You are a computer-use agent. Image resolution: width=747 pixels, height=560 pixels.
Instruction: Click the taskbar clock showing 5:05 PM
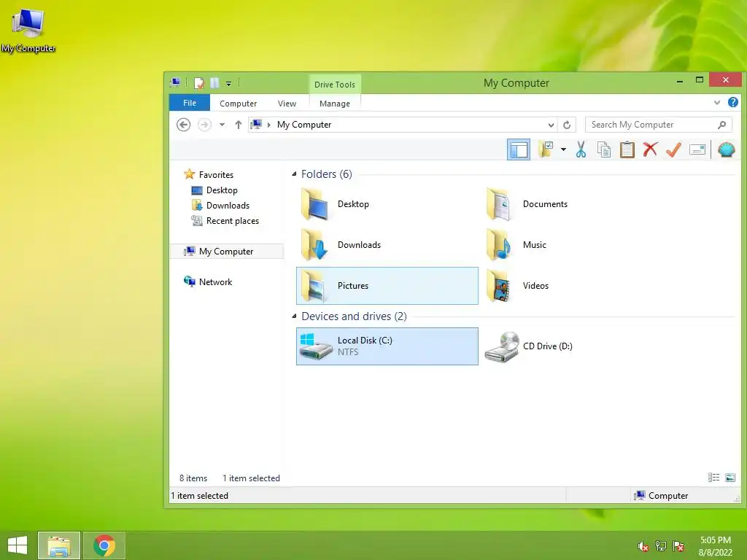(715, 546)
